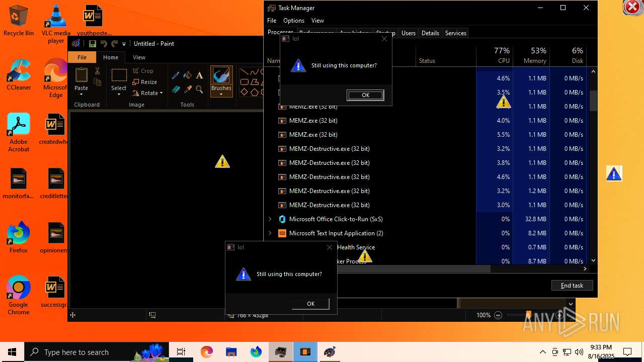Click the Select rectangle icon in Paint
Viewport: 644px width, 362px height.
click(119, 75)
